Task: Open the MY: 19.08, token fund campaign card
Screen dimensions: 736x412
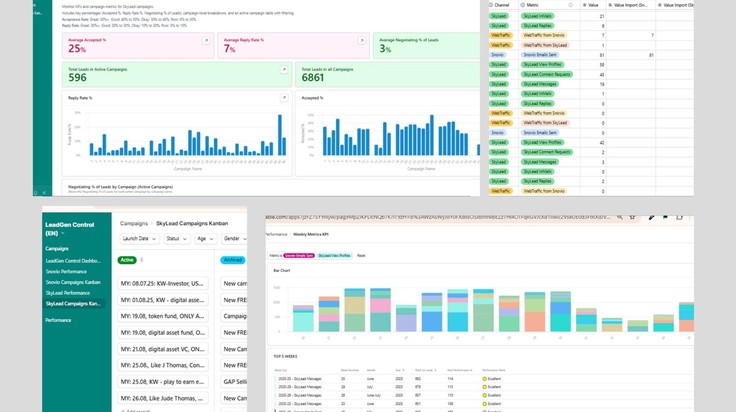Action: tap(162, 316)
